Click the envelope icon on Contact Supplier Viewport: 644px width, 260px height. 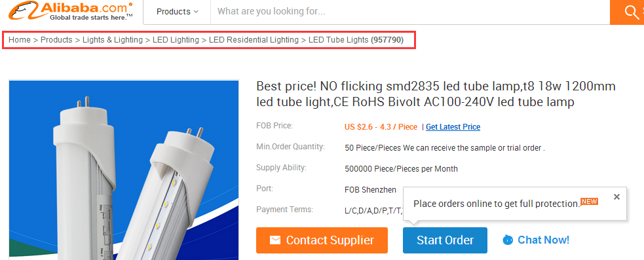point(275,240)
